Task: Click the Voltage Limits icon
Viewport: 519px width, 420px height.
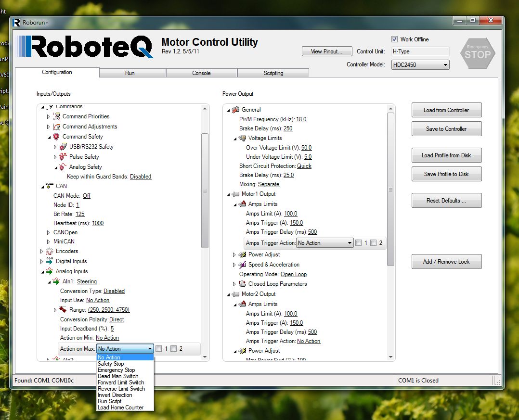Action: pos(242,138)
